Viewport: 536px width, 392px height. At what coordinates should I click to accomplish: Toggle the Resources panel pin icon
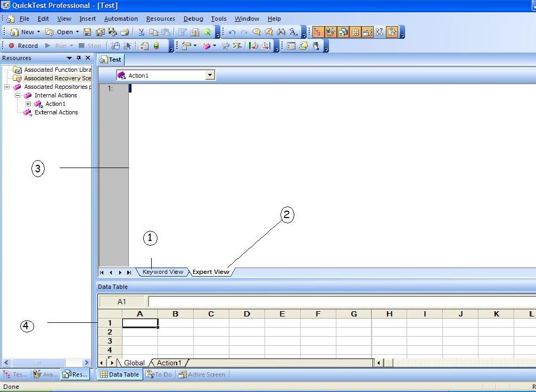click(79, 58)
